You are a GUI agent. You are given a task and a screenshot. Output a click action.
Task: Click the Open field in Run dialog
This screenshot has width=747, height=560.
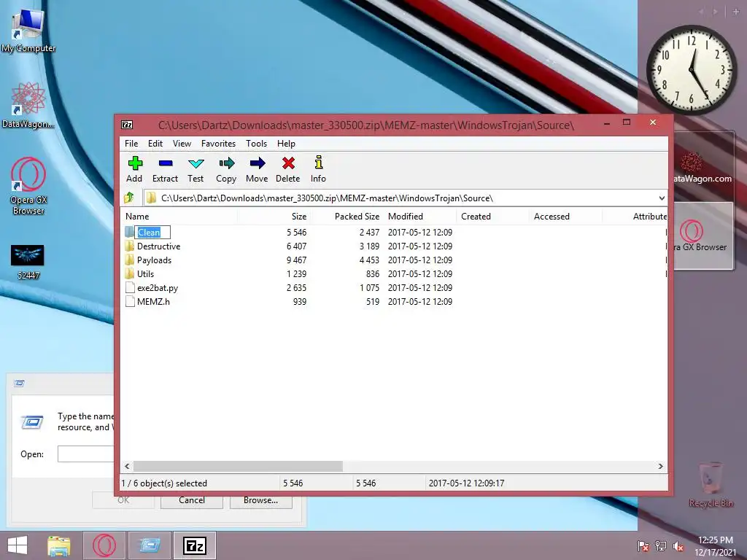(86, 454)
